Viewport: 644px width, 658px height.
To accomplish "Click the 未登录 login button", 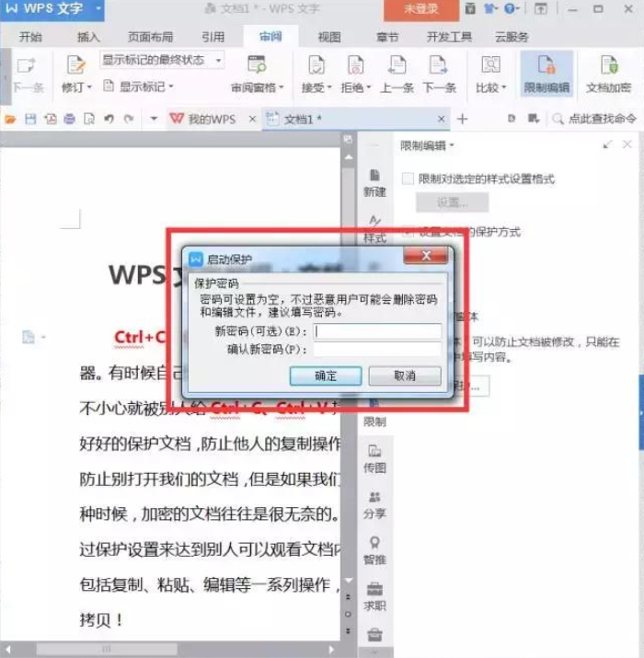I will [421, 8].
